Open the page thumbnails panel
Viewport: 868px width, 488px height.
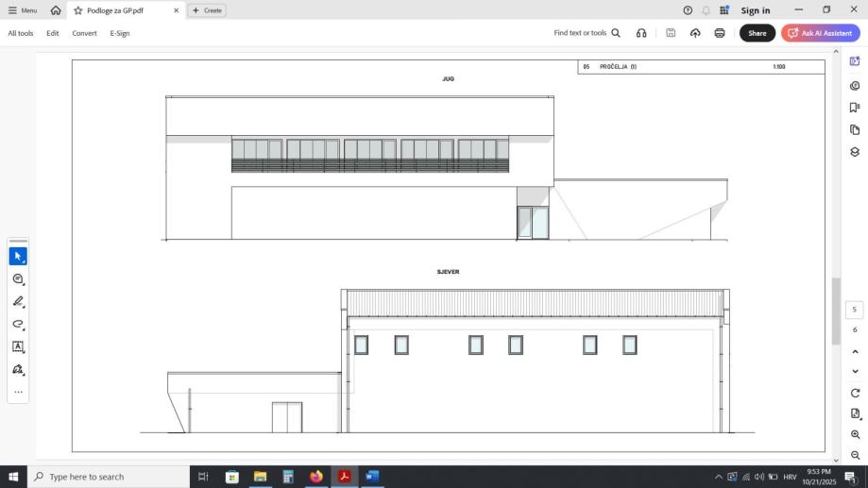point(855,129)
